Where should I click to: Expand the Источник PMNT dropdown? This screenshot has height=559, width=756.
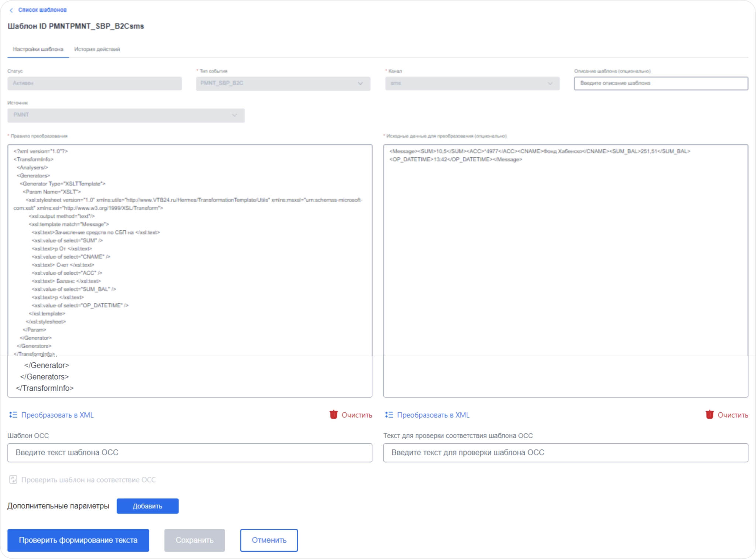coord(126,115)
